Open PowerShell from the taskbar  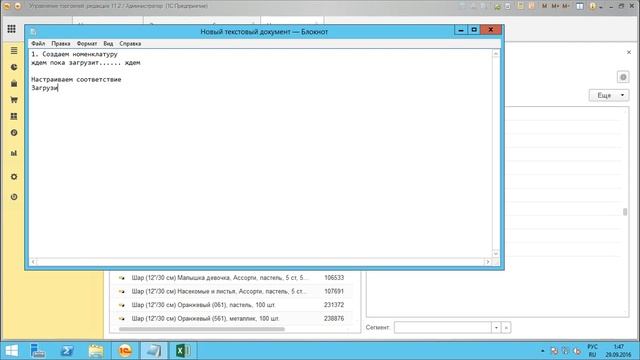point(67,351)
